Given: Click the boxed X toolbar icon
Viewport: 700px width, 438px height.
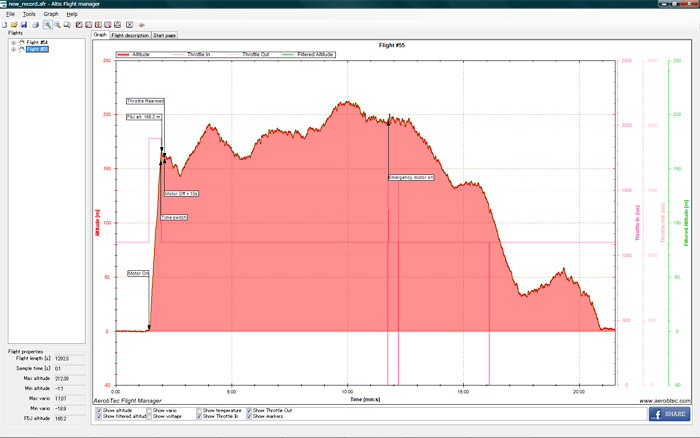Looking at the screenshot, I should click(x=129, y=25).
